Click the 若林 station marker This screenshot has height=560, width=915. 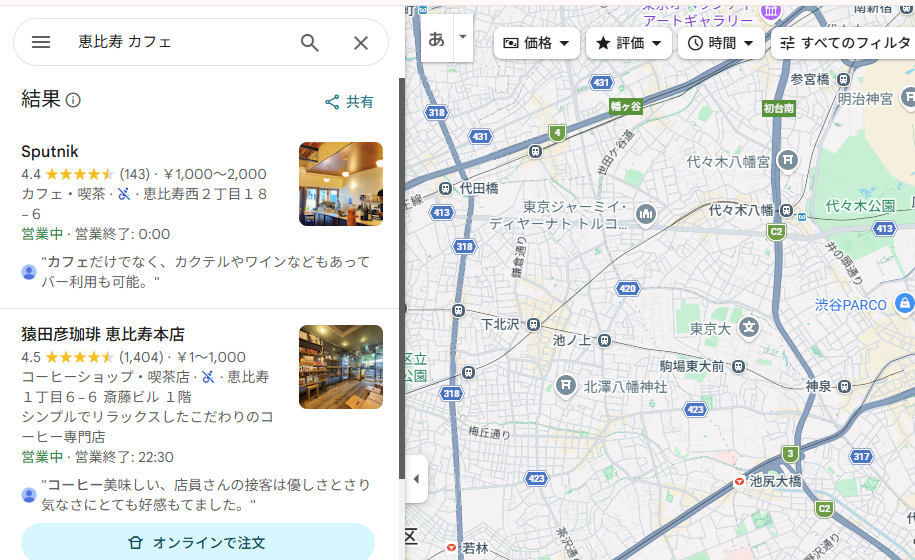451,548
